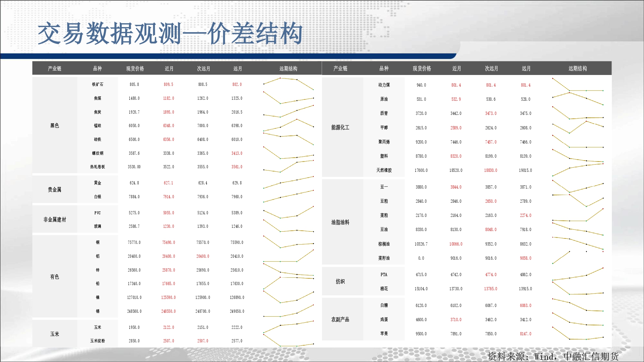Screen dimensions: 644x362
Task: Click the 镍 spot price 127010.0
Action: pos(134,297)
